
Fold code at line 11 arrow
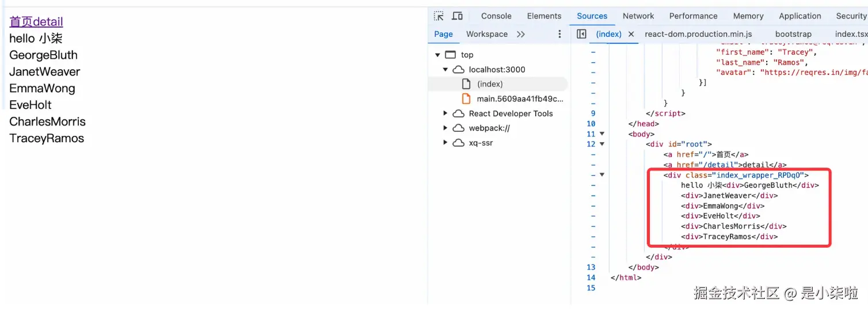602,134
